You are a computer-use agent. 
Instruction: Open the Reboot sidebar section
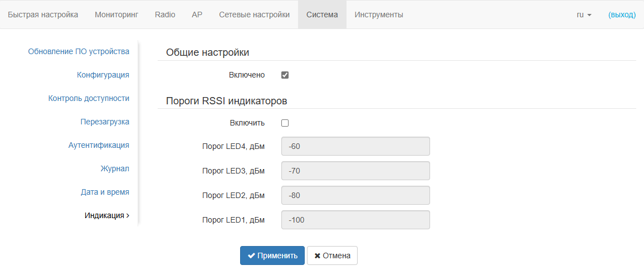[105, 122]
